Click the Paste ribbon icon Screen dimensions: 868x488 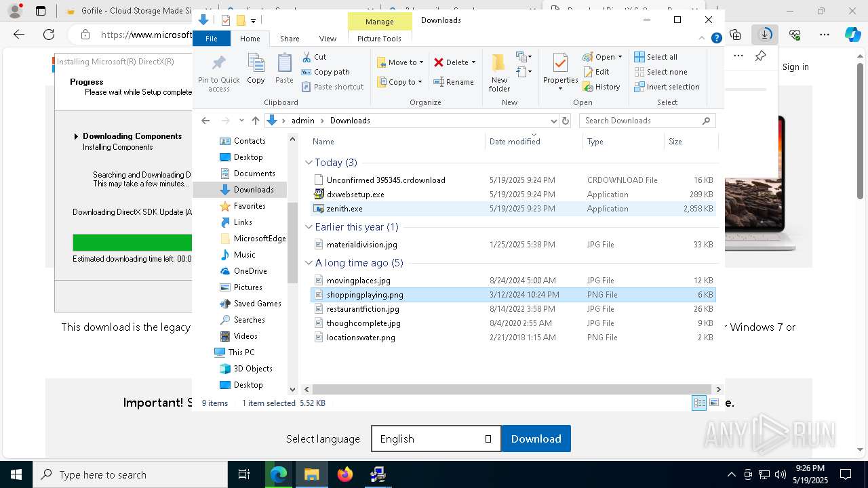click(x=284, y=68)
